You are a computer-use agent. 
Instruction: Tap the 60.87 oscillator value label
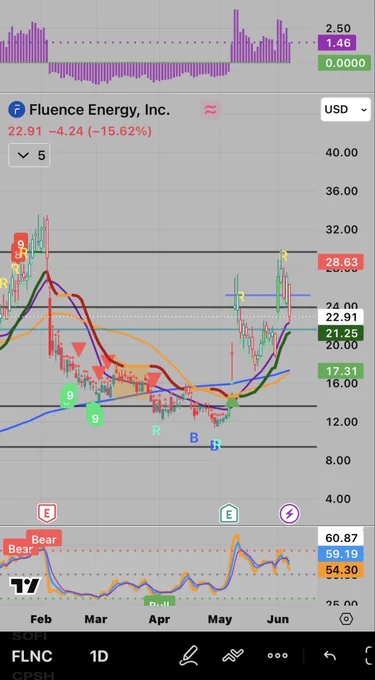click(342, 538)
